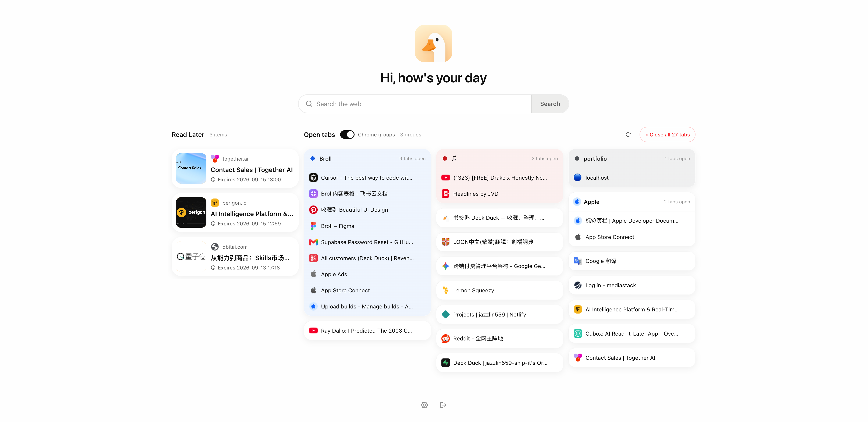Open the 量子位 thumbnail in Read Later
The image size is (868, 422).
tap(191, 257)
